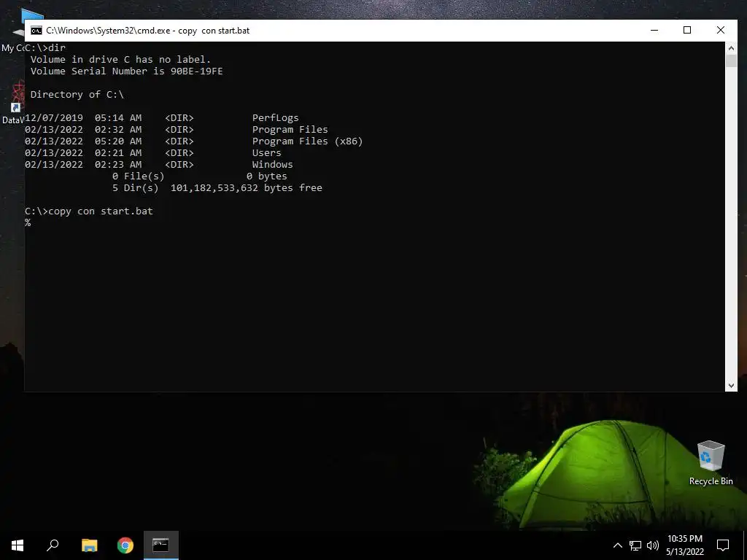Maximize the cmd.exe window
The height and width of the screenshot is (560, 747).
click(687, 30)
